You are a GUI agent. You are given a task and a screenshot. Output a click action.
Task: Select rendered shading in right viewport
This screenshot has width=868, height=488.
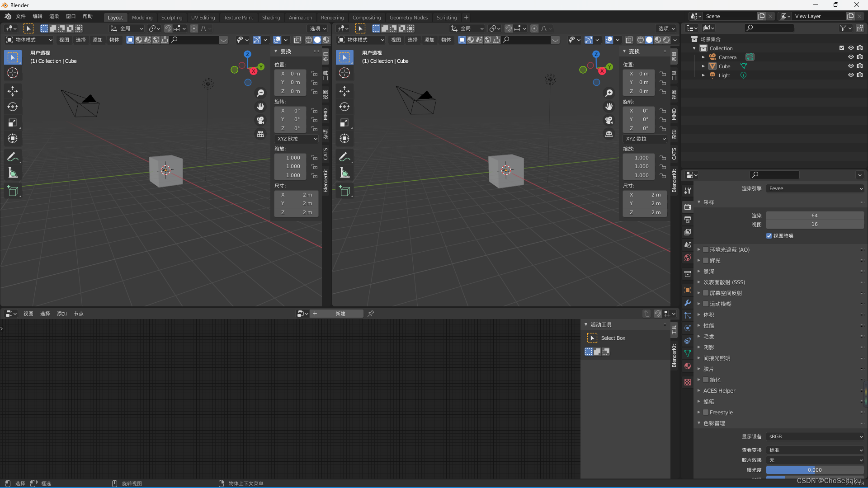[666, 40]
